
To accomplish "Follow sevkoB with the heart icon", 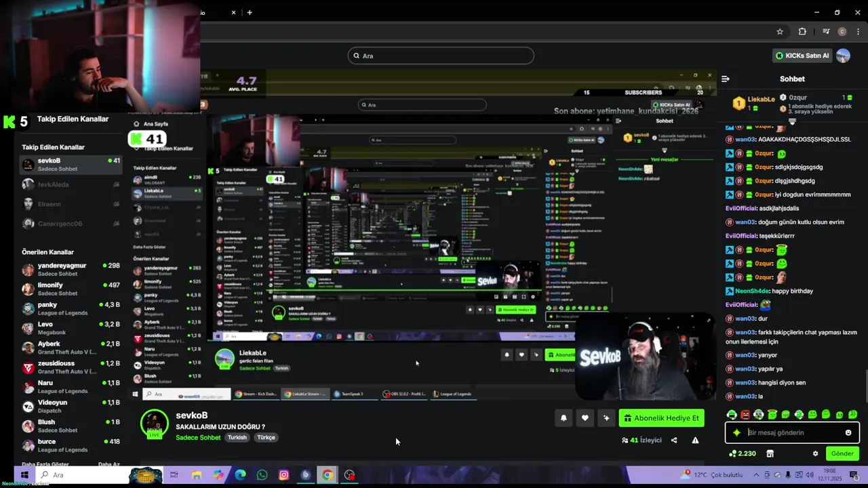I will click(x=585, y=418).
